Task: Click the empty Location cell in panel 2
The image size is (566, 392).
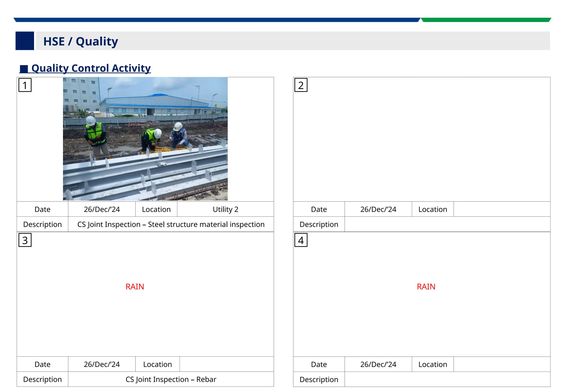Action: tap(502, 209)
